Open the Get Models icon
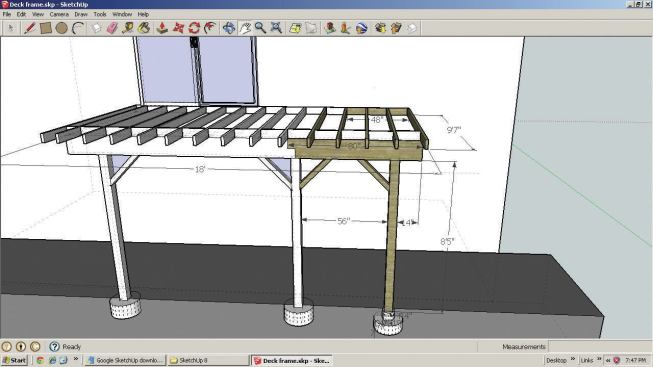 (x=380, y=28)
